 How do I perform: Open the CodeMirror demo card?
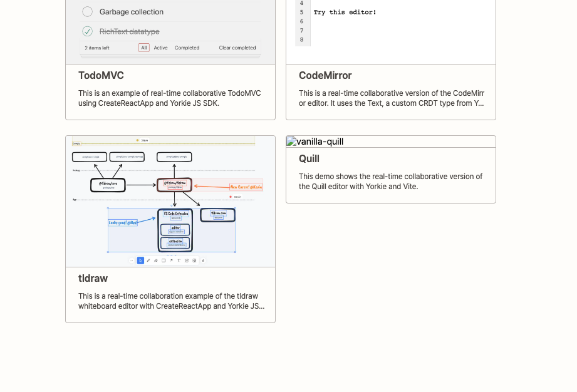tap(325, 75)
